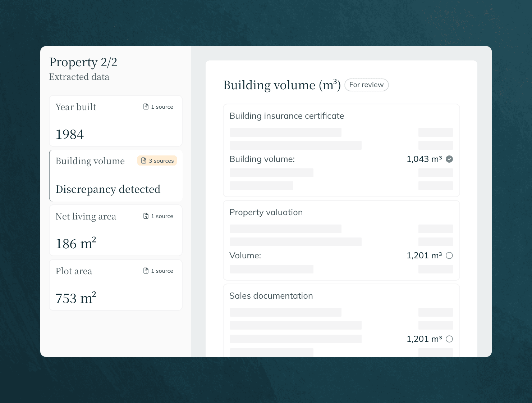Image resolution: width=532 pixels, height=403 pixels.
Task: Open the Building volume discrepancy card
Action: [116, 176]
